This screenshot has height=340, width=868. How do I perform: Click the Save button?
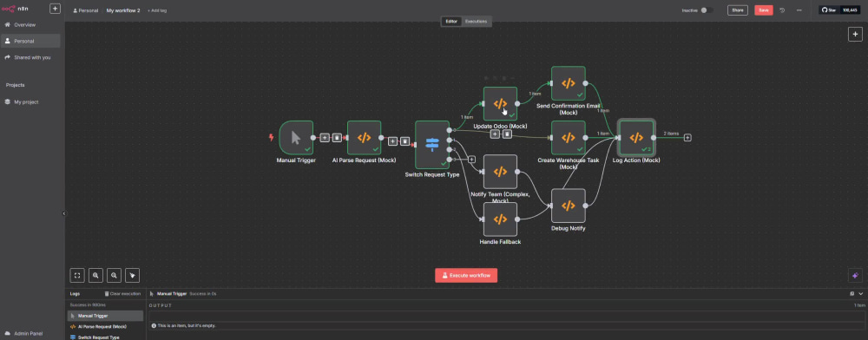[763, 10]
